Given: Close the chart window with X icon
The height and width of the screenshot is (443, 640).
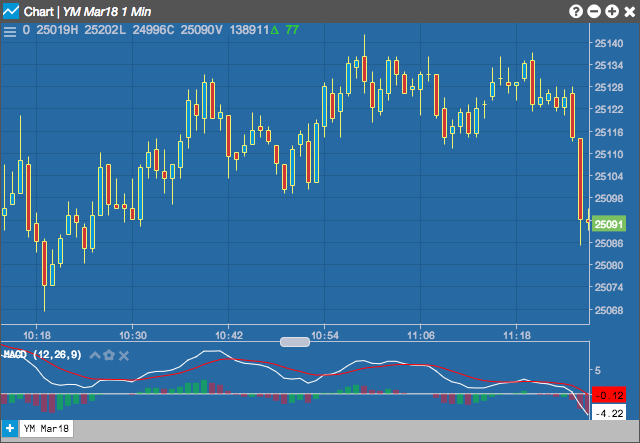Looking at the screenshot, I should point(630,11).
